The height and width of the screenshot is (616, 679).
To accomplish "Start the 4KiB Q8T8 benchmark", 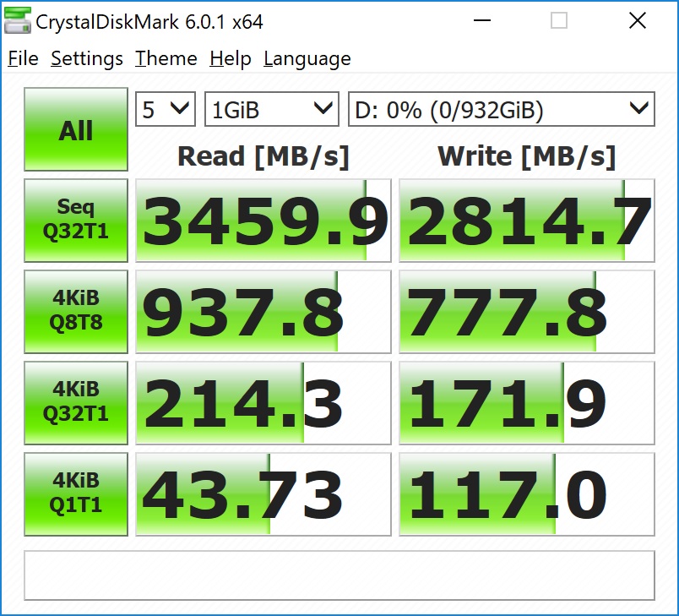I will [76, 312].
